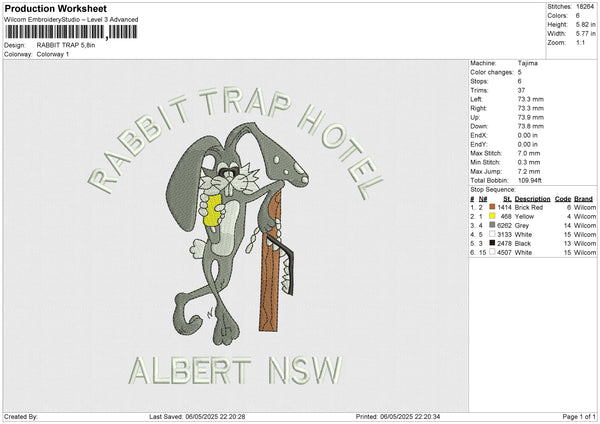Click the Max Jump value '7.2 mm'
Screen dimensions: 600x424
(529, 171)
